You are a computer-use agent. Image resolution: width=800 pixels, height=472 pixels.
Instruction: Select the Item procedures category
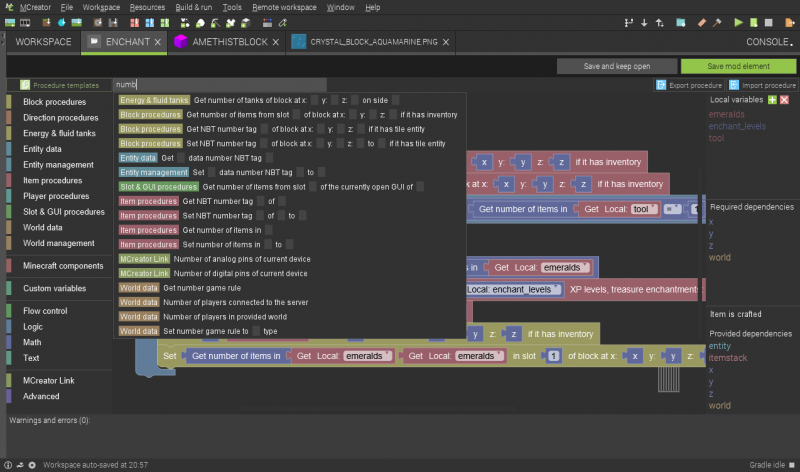click(52, 181)
